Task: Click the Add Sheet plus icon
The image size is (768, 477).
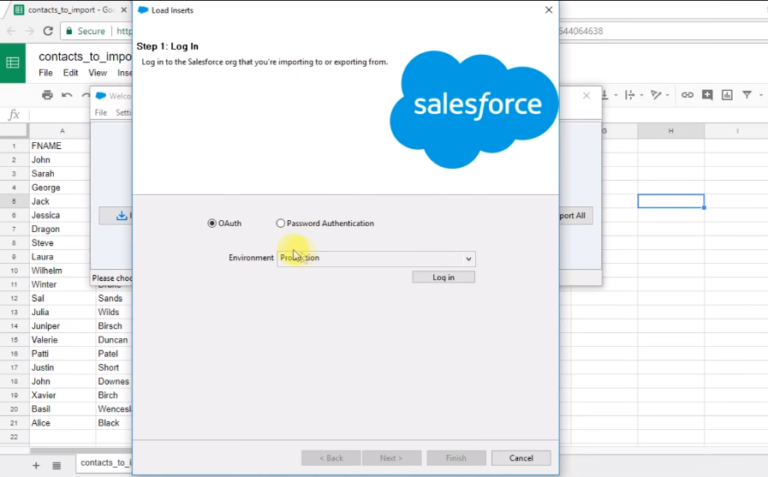Action: pos(36,465)
